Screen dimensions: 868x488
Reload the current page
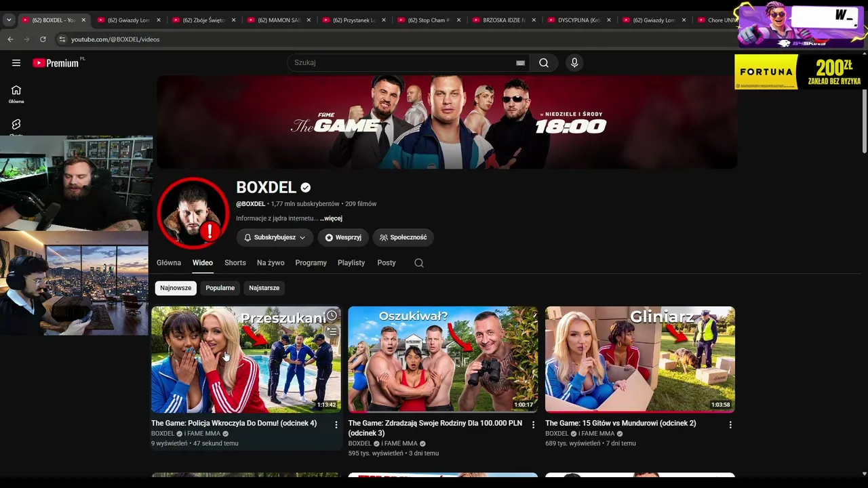tap(43, 39)
